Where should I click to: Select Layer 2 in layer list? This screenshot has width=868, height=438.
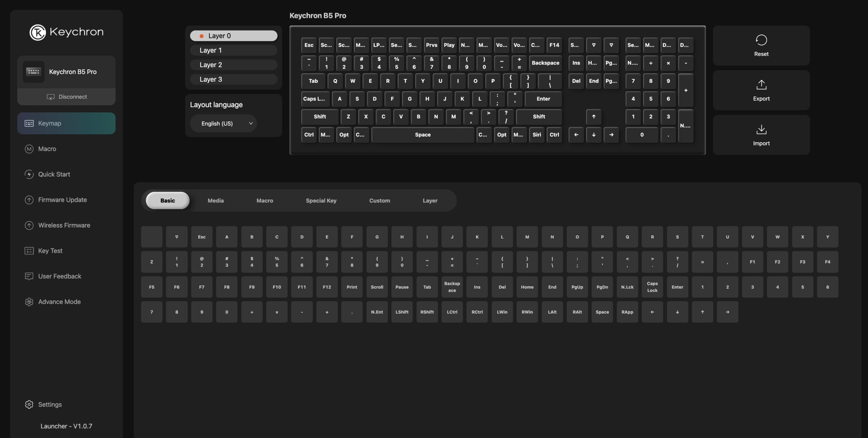point(233,65)
